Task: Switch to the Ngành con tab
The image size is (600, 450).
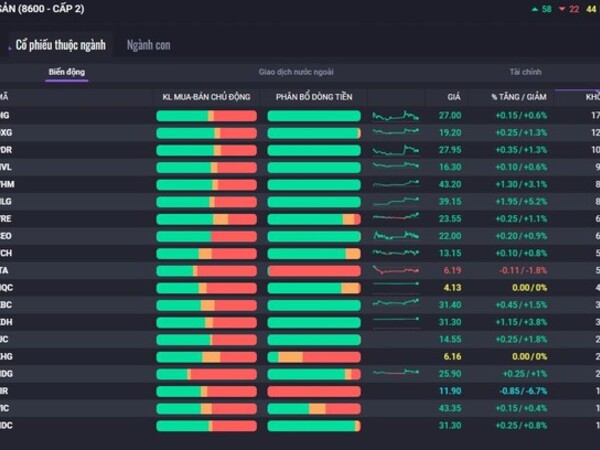Action: [x=148, y=45]
